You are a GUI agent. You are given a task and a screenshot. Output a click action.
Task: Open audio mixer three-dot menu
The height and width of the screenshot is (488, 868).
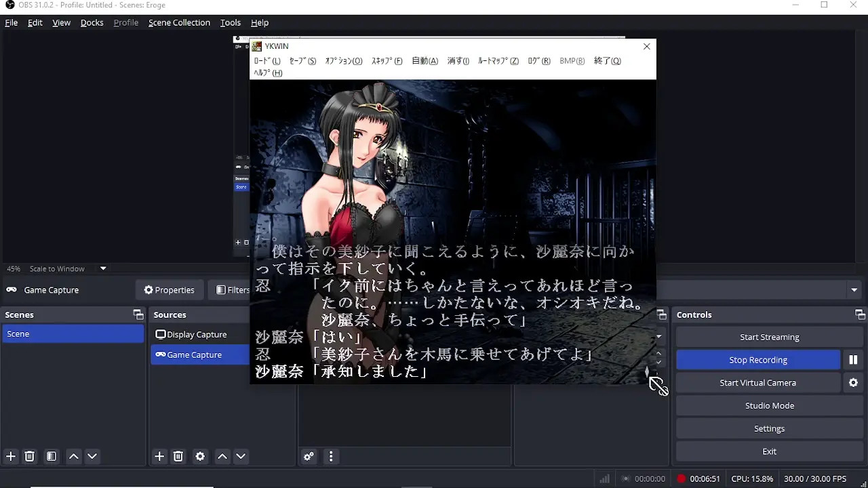[331, 457]
